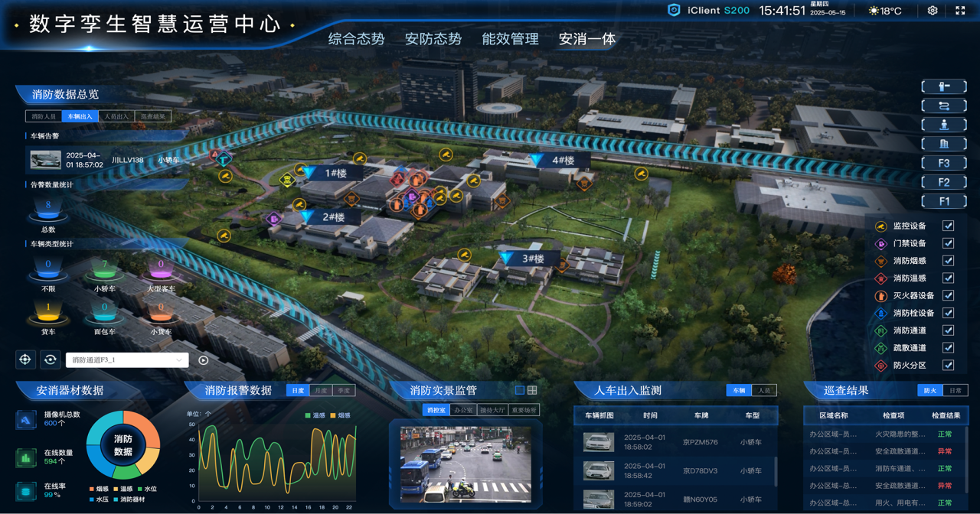Viewport: 980px width, 514px height.
Task: Click the person icon button on right
Action: (x=944, y=125)
